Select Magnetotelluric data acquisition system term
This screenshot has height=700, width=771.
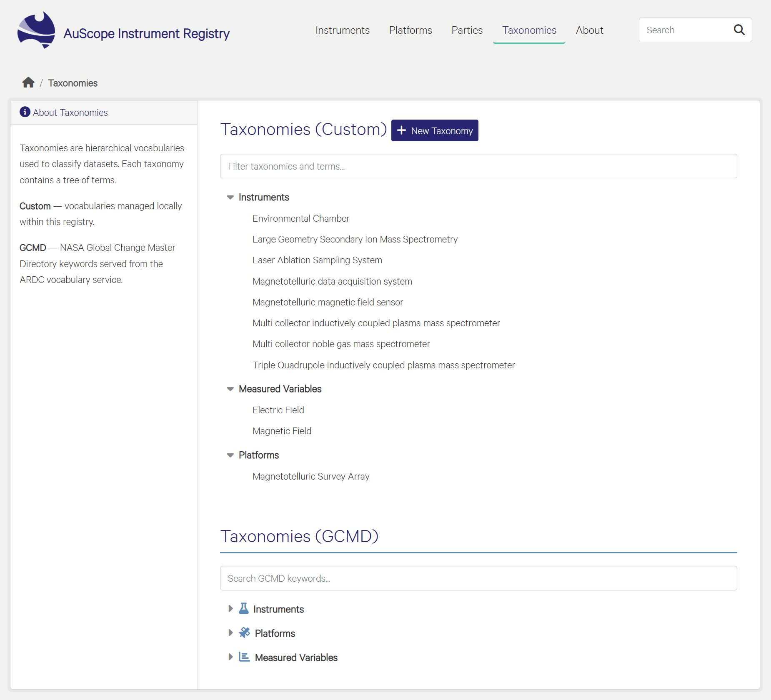332,282
